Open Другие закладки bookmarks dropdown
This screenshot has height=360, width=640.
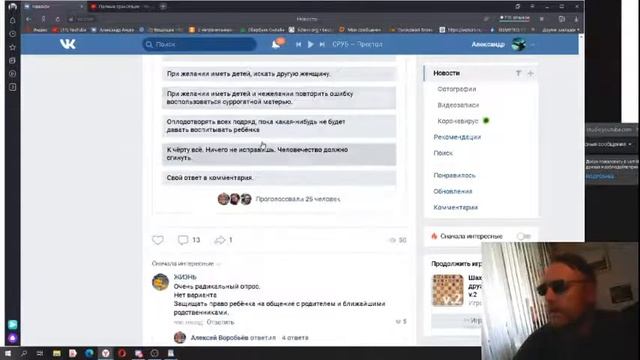pos(560,30)
